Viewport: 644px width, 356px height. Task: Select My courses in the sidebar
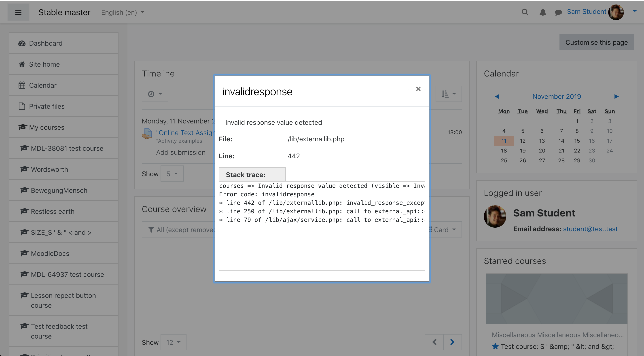(64, 127)
